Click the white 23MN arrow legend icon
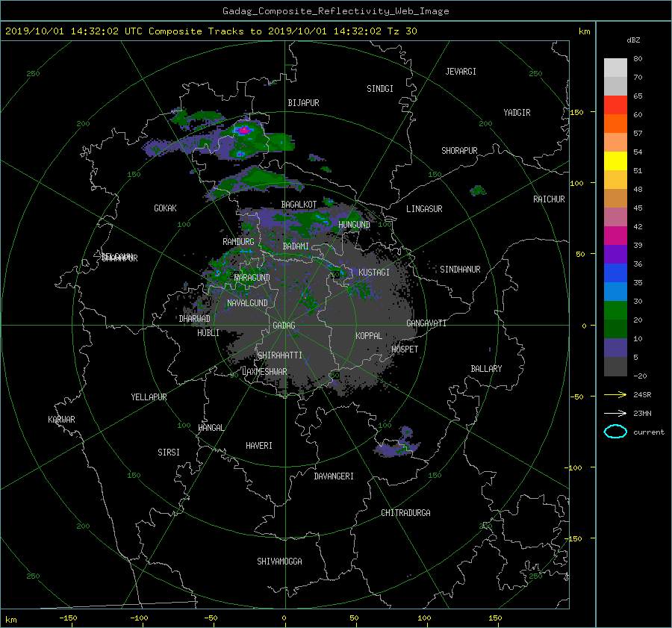Viewport: 672px width, 628px height. 615,413
